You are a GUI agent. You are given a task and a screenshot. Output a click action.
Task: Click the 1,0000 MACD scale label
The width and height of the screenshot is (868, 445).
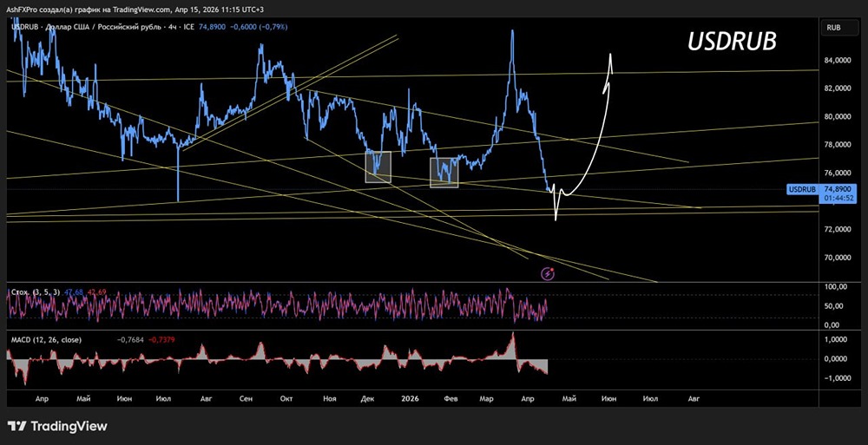[836, 339]
